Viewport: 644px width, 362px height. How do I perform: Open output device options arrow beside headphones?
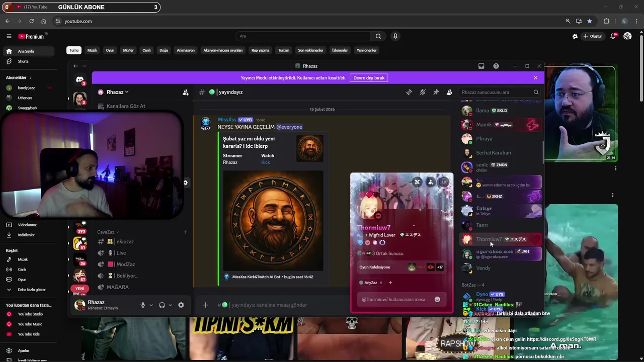[x=170, y=305]
